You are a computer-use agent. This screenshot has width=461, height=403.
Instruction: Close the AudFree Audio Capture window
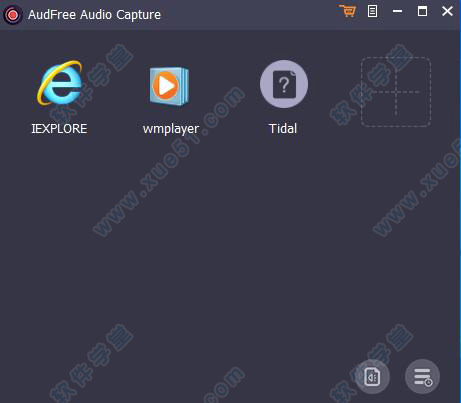coord(447,11)
